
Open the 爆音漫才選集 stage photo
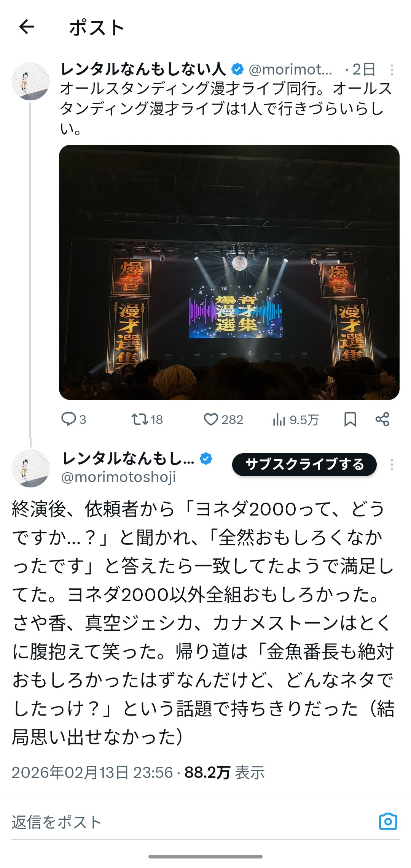click(229, 272)
